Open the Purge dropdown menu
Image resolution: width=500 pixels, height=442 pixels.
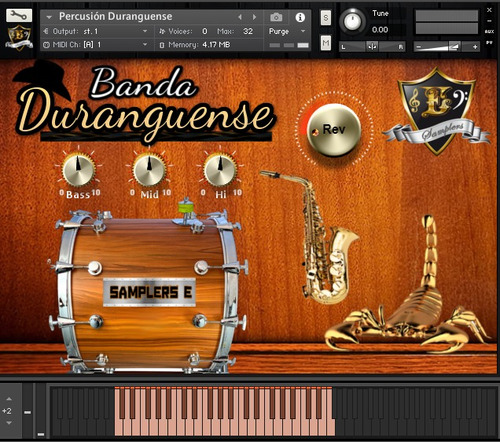[x=303, y=31]
